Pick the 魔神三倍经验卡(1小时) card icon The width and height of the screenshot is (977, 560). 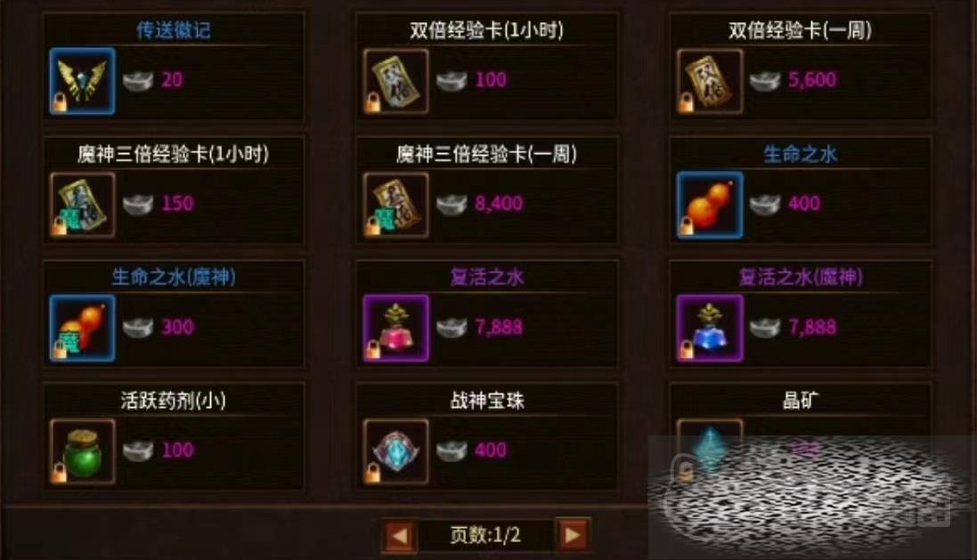[82, 205]
